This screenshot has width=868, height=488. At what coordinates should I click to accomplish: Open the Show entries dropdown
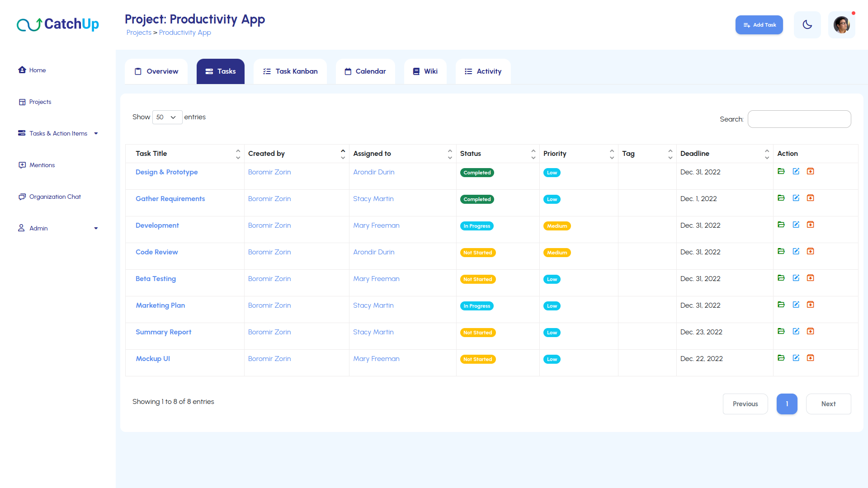click(167, 117)
